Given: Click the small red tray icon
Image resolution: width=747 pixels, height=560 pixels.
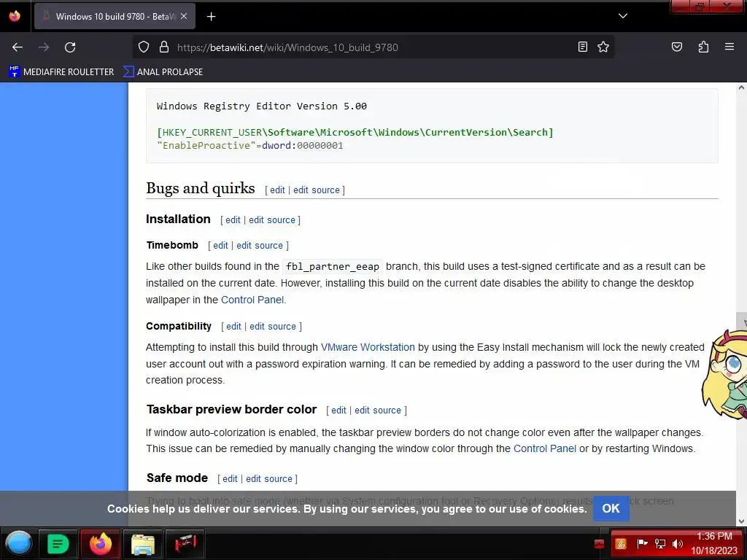Looking at the screenshot, I should tap(600, 544).
